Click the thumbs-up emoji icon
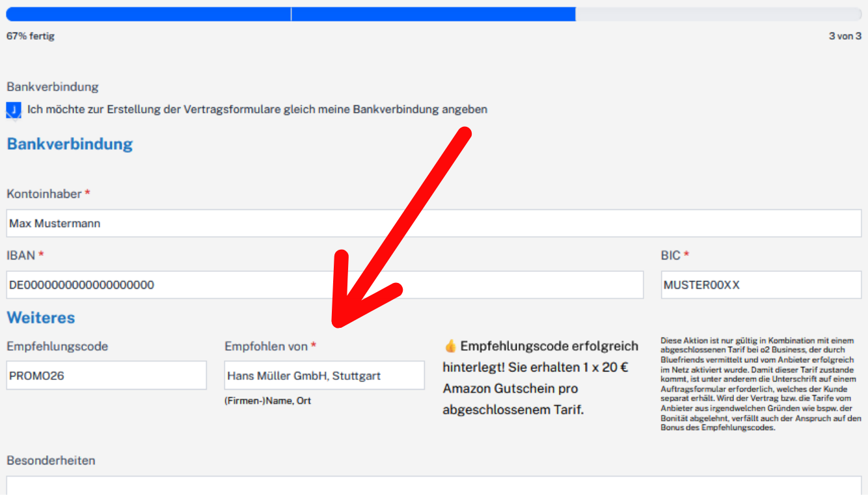 [x=450, y=346]
